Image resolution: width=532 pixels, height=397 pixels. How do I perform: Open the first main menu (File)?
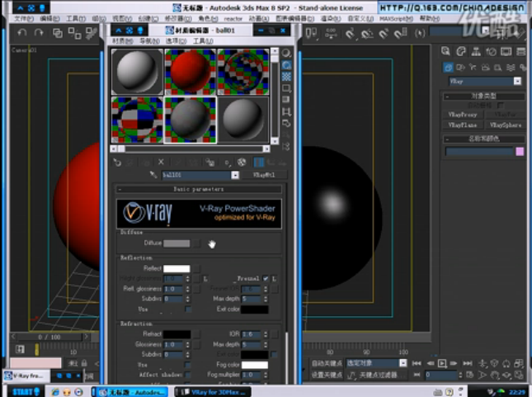point(23,19)
